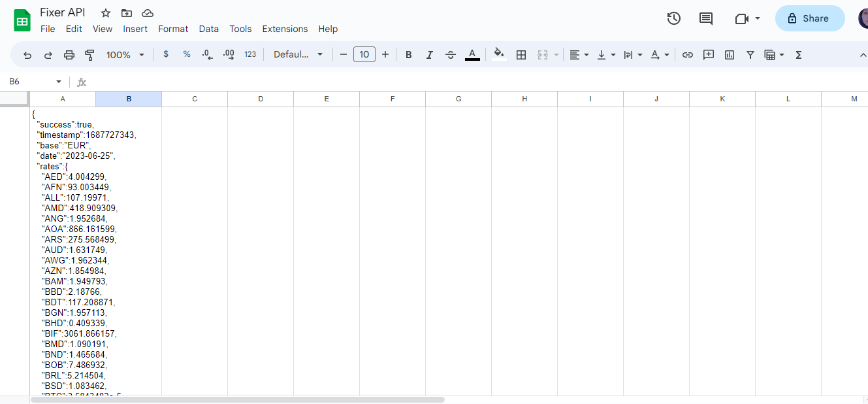The height and width of the screenshot is (404, 868).
Task: Open the Extensions menu
Action: pyautogui.click(x=285, y=29)
